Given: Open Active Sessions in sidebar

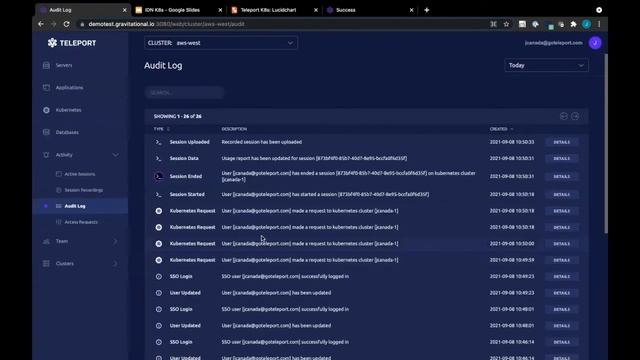Looking at the screenshot, I should (x=80, y=174).
